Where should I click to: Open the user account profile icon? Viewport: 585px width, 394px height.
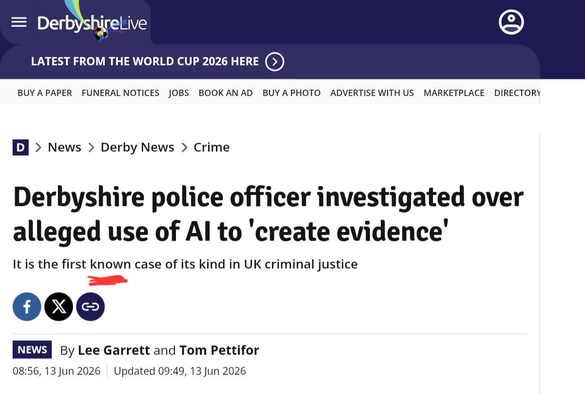(x=511, y=22)
